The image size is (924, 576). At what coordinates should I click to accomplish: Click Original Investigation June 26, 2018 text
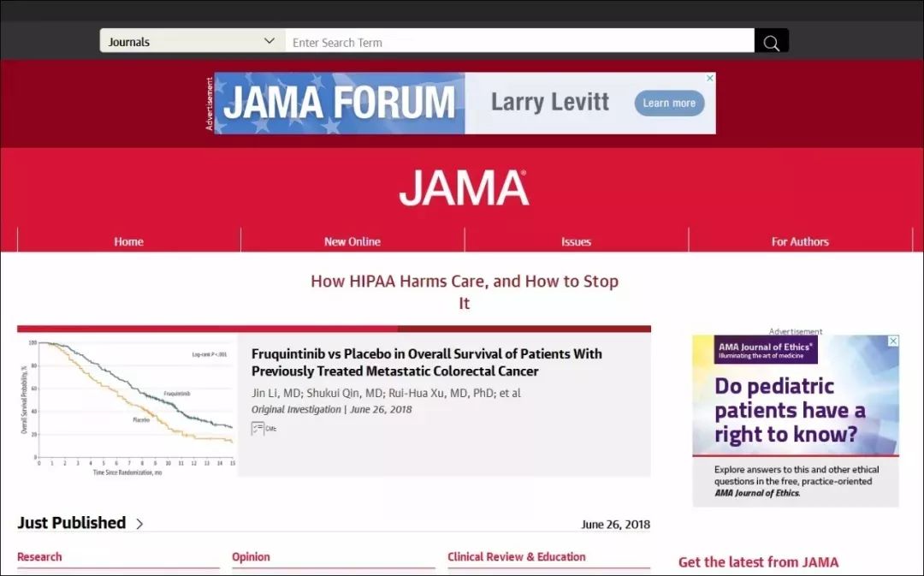pyautogui.click(x=331, y=409)
